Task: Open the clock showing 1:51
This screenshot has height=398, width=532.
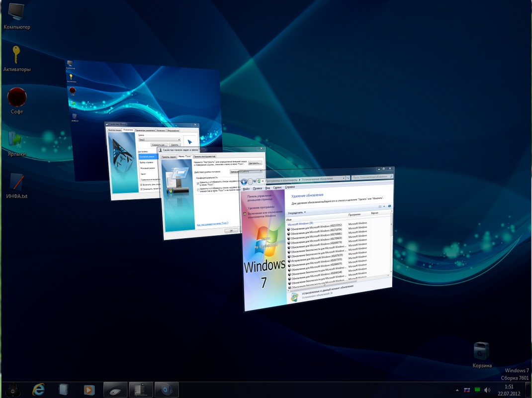Action: tap(509, 390)
